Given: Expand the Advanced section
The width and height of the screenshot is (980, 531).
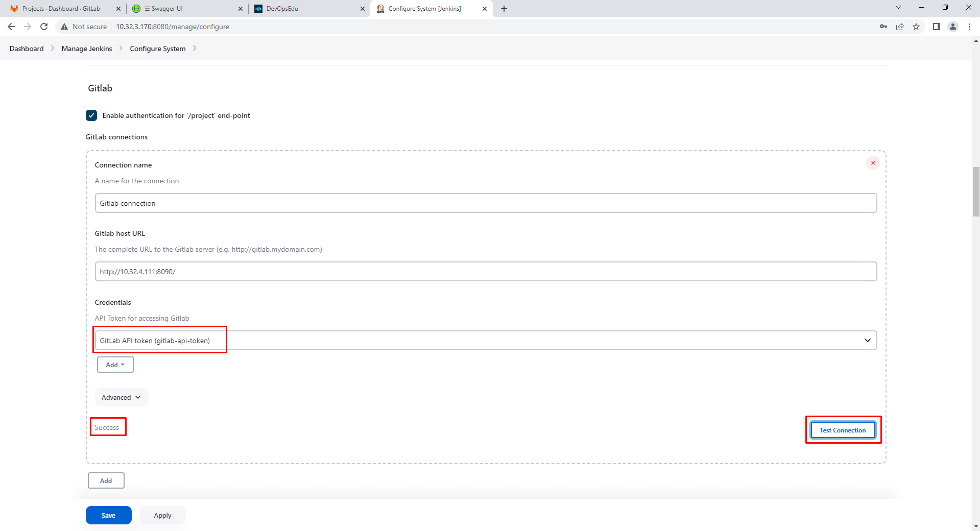Looking at the screenshot, I should (x=122, y=397).
